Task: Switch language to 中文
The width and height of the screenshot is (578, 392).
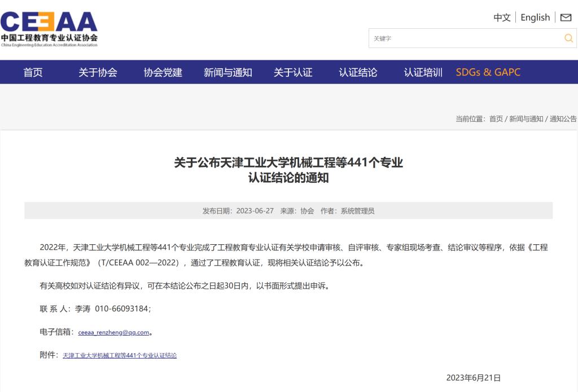Action: 502,17
